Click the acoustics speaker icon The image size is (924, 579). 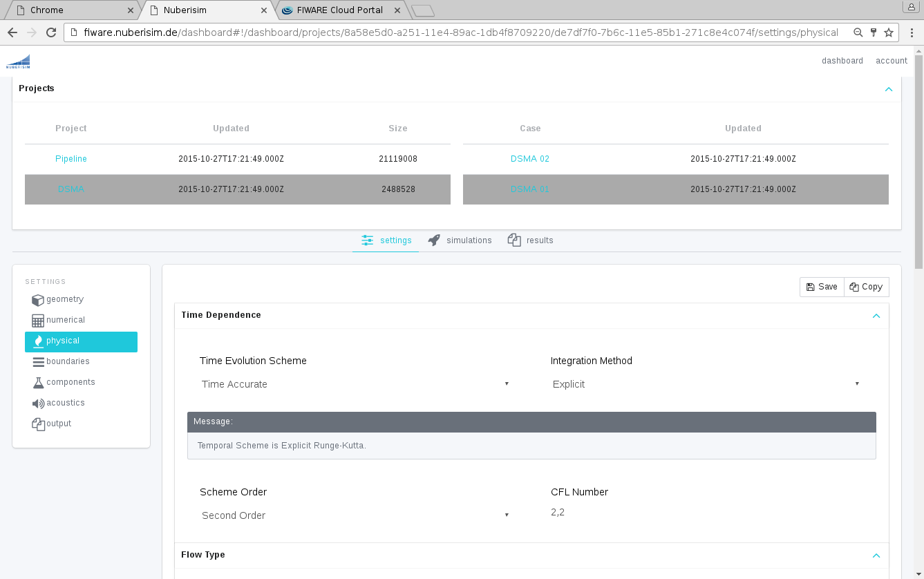click(x=38, y=404)
